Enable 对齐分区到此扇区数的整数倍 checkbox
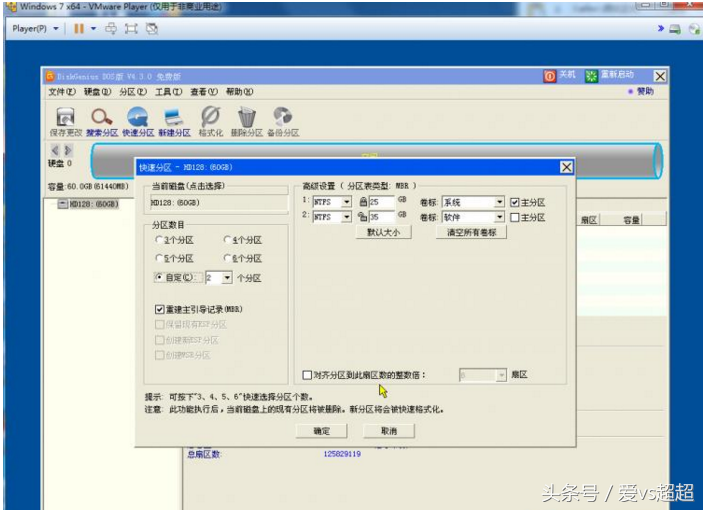 [x=307, y=375]
